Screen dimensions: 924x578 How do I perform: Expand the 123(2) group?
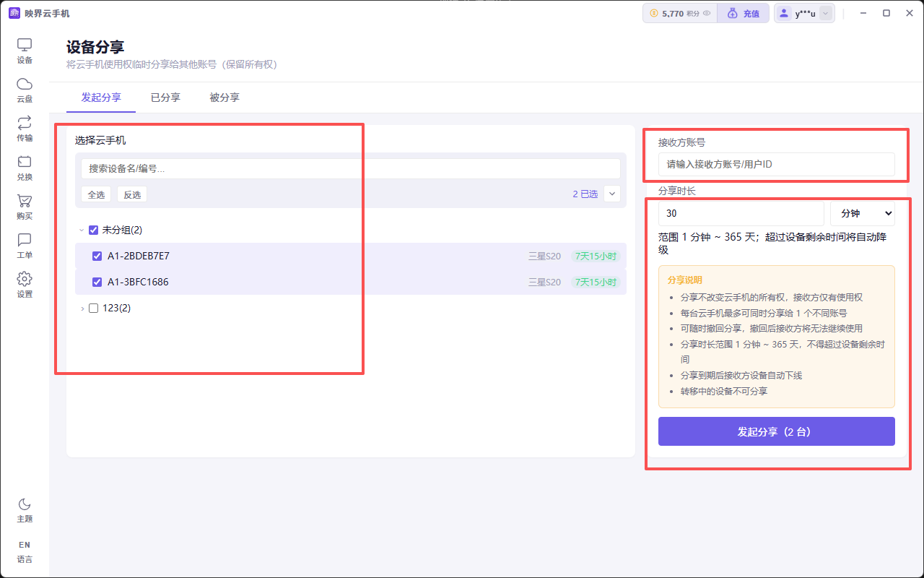[x=82, y=309]
